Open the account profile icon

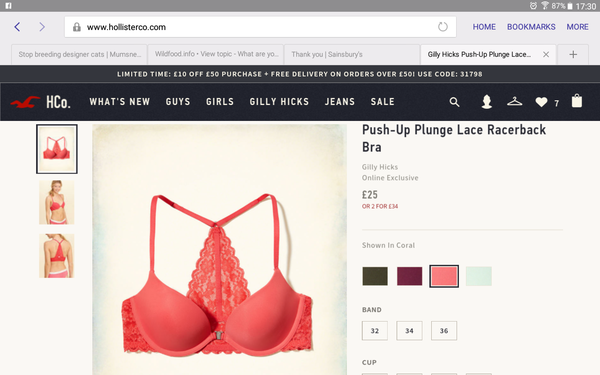(x=486, y=102)
